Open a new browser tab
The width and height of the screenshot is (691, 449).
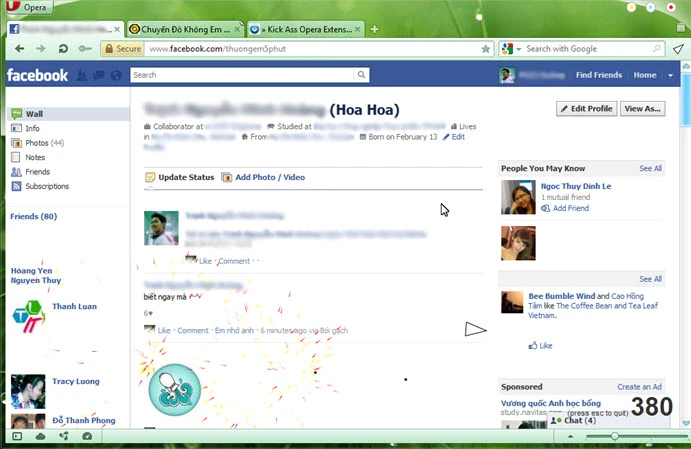pos(374,29)
